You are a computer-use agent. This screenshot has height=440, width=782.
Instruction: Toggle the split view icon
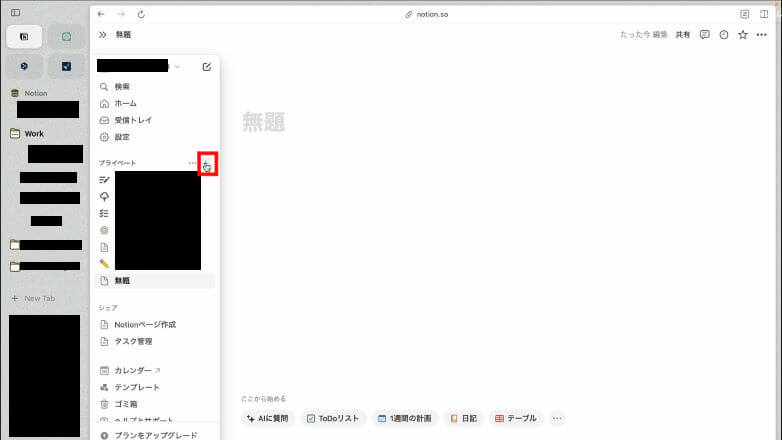point(765,14)
